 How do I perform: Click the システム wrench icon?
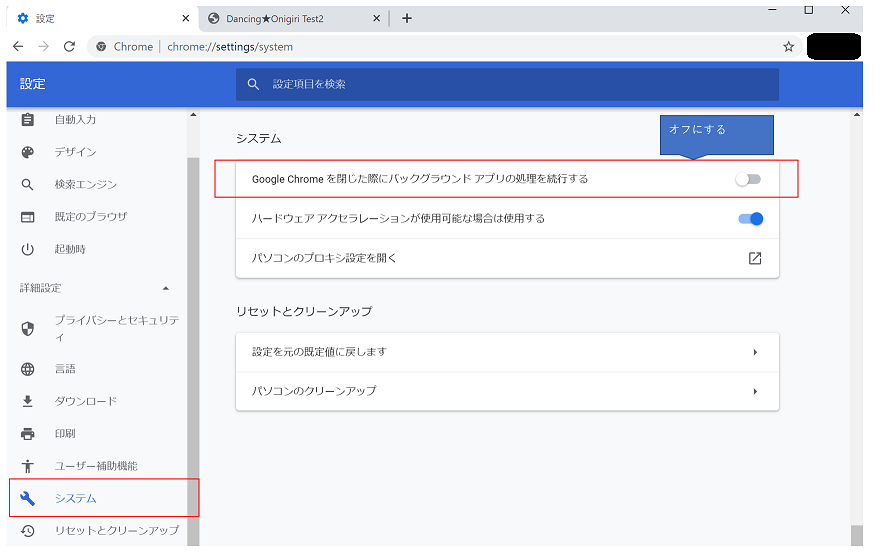[x=28, y=498]
